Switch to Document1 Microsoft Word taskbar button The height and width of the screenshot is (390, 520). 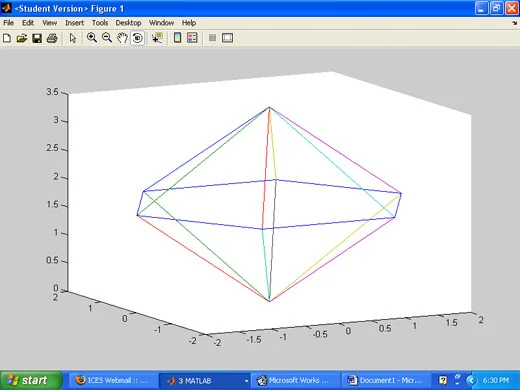coord(386,380)
